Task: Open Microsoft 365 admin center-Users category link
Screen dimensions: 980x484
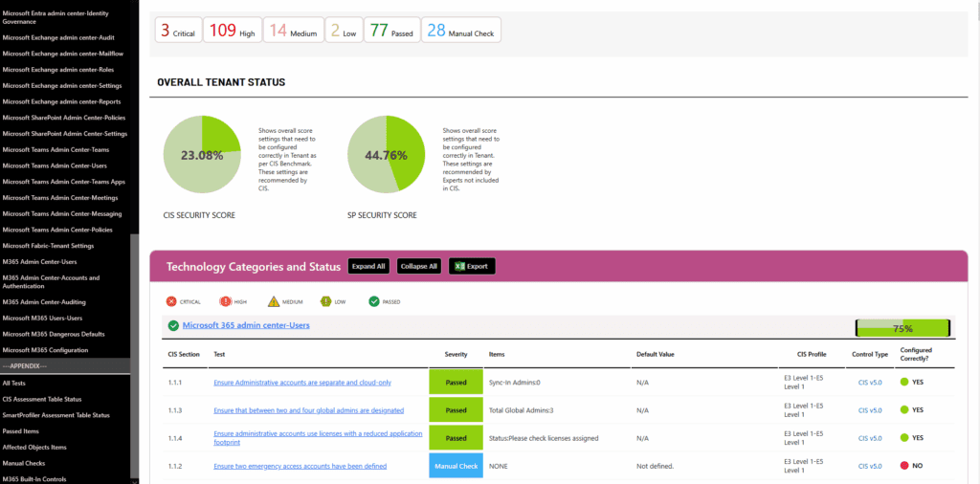Action: point(246,325)
